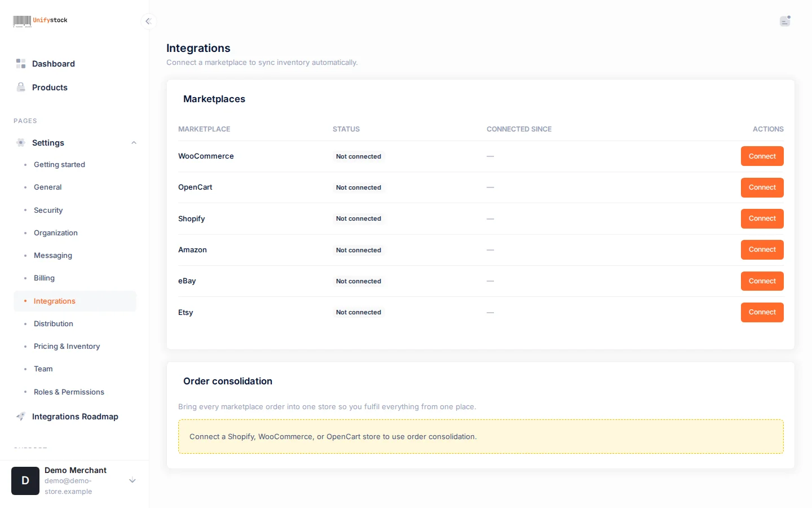Connect the eBay marketplace
Image resolution: width=812 pixels, height=508 pixels.
coord(762,281)
